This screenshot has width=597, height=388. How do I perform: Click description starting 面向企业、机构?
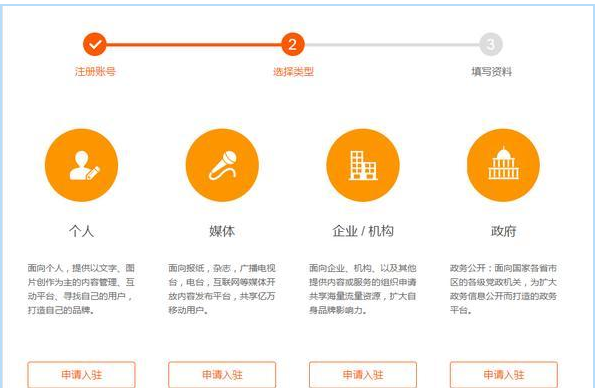tap(363, 289)
